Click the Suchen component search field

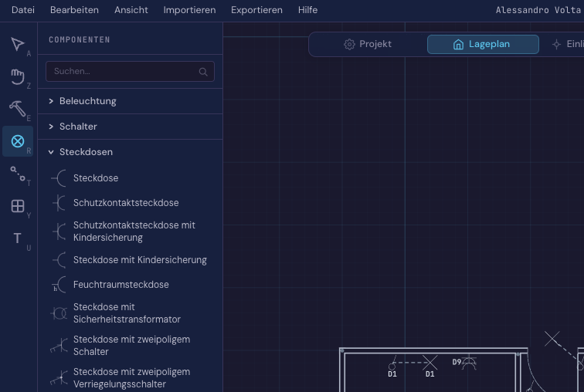pos(124,72)
